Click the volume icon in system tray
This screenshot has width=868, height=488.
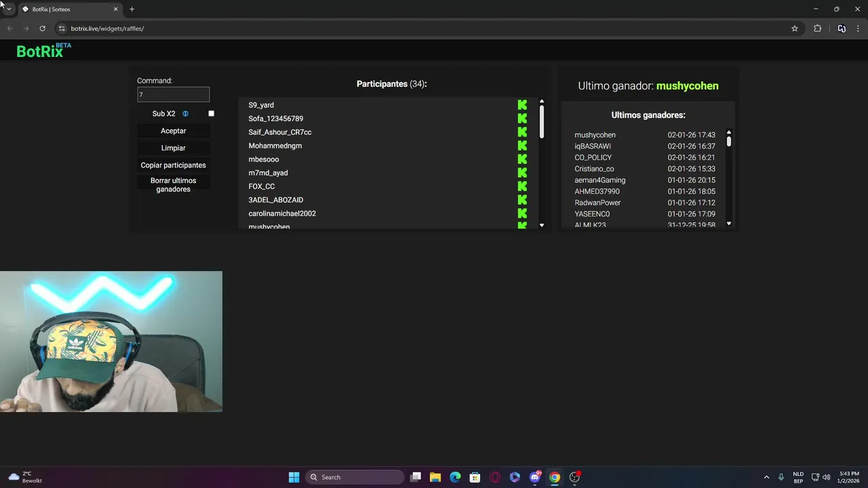[826, 477]
